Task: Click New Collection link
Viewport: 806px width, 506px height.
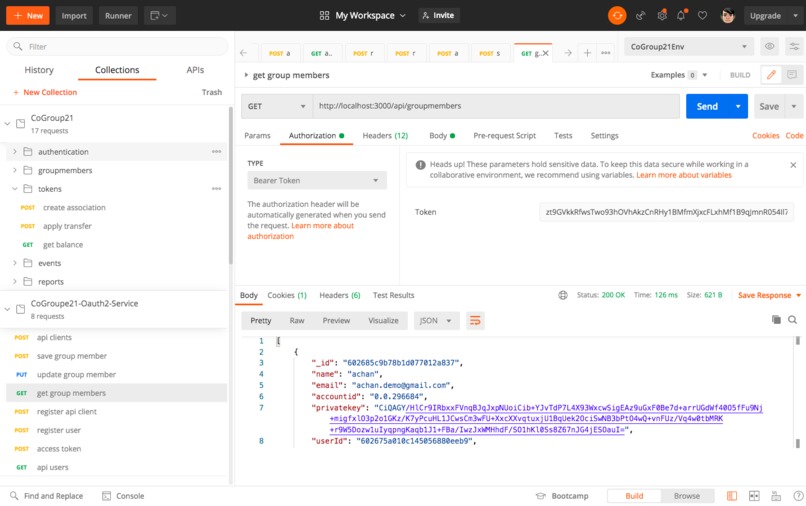Action: click(45, 92)
